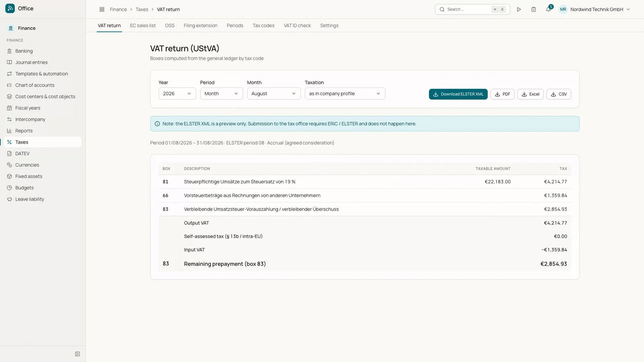Download ELSTER XML file
This screenshot has width=644, height=362.
pyautogui.click(x=458, y=94)
